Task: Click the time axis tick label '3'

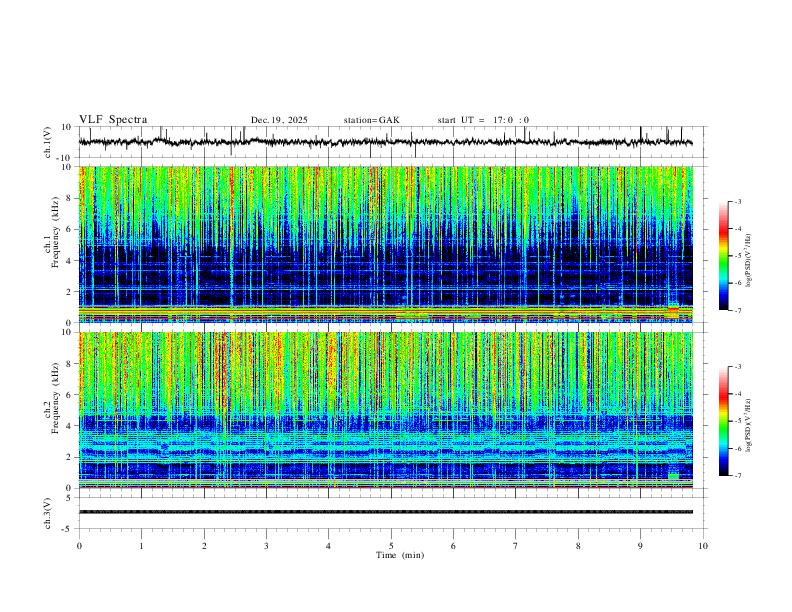Action: (x=266, y=546)
